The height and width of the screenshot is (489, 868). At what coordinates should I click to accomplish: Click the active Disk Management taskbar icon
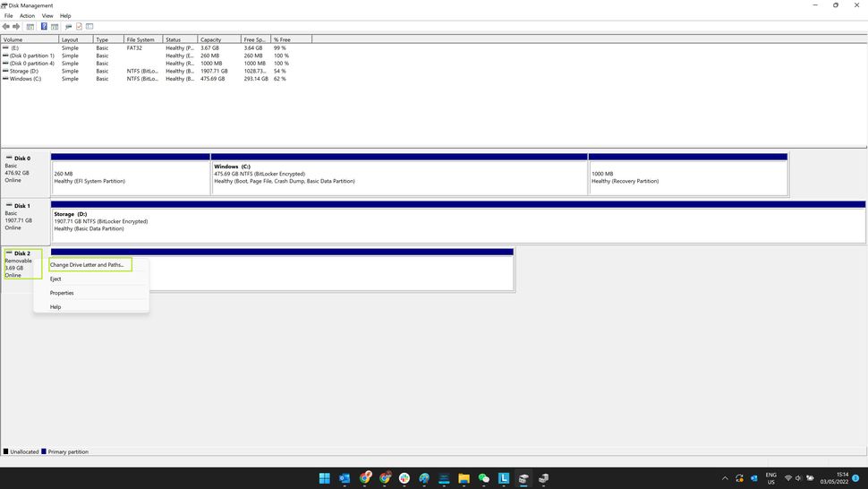pos(523,478)
